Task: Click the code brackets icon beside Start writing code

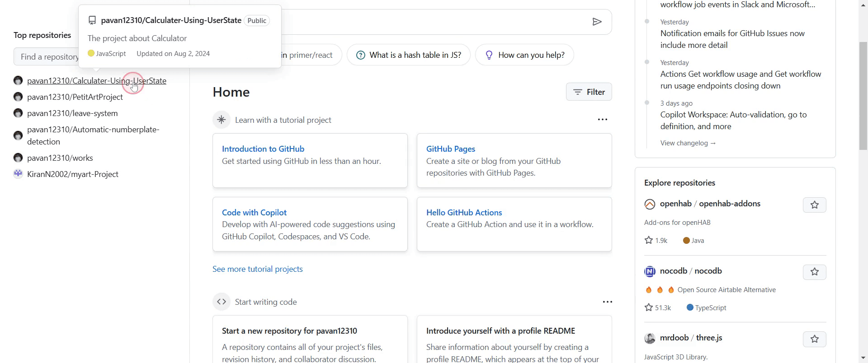Action: 222,302
